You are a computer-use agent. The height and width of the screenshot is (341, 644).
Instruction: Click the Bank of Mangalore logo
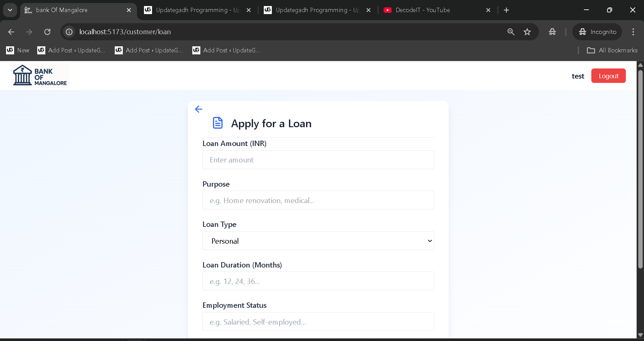tap(39, 75)
